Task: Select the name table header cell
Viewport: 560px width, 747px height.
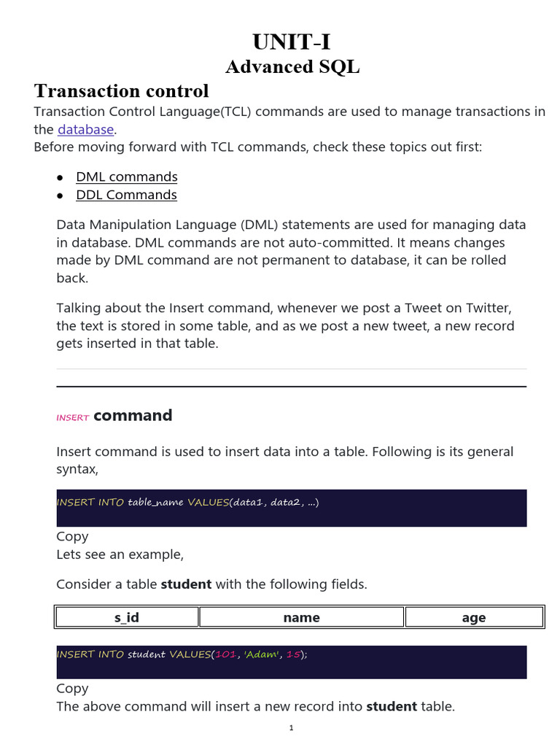Action: pos(301,617)
